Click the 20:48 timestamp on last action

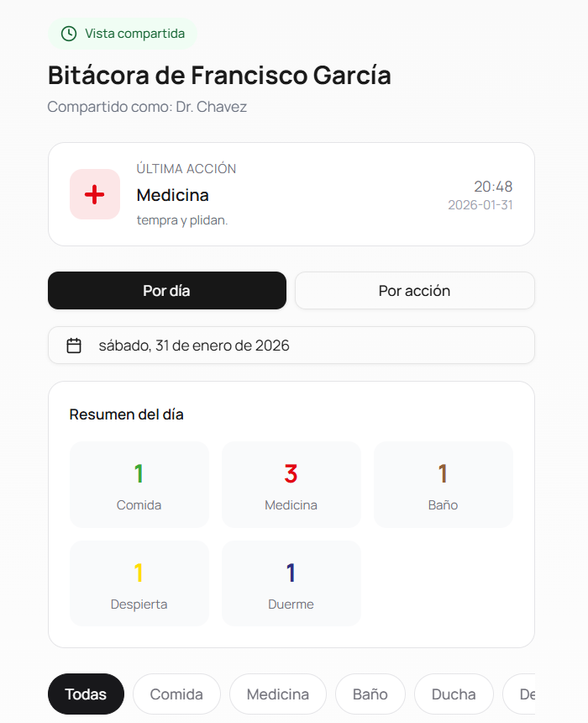(x=492, y=187)
